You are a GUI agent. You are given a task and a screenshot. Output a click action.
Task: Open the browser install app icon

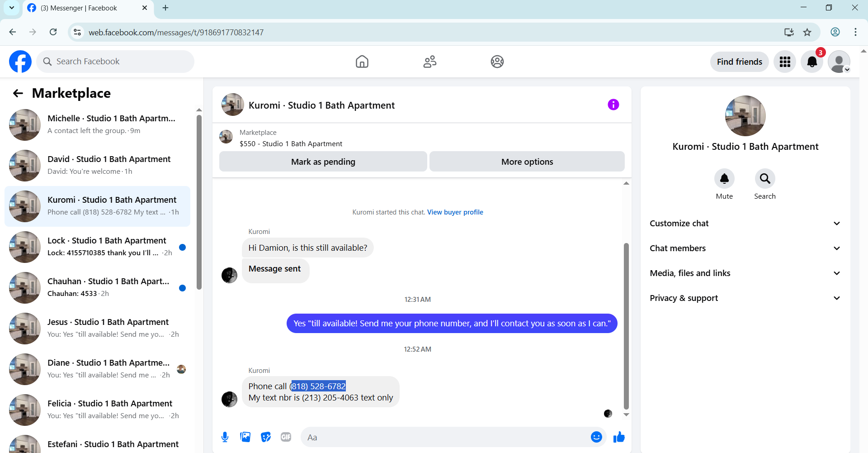point(789,32)
